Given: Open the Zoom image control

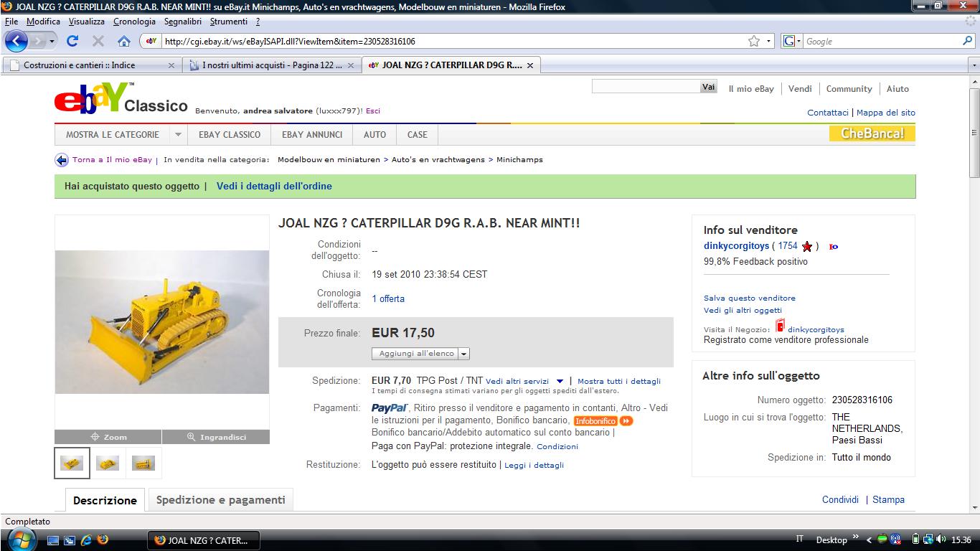Looking at the screenshot, I should (108, 437).
